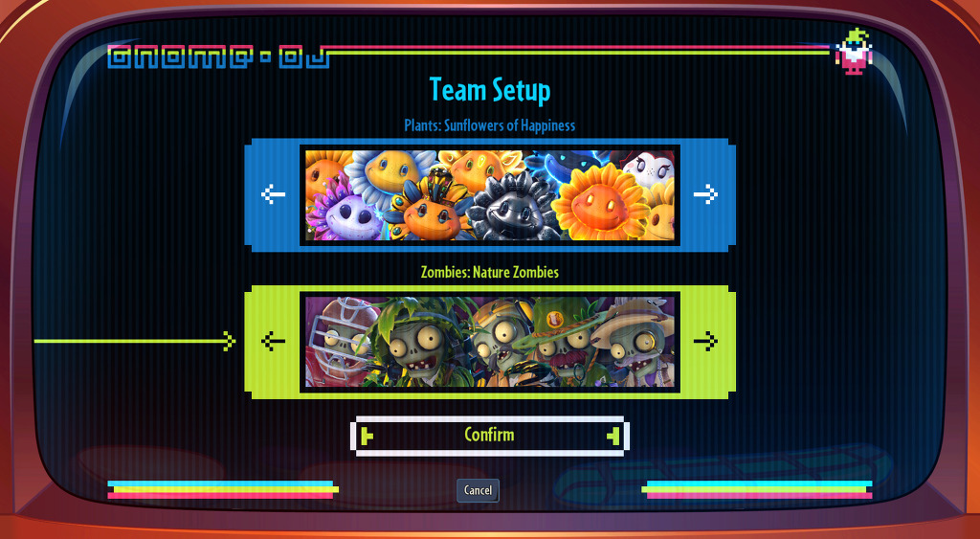This screenshot has width=980, height=539.
Task: Select the Nature Zombies team banner
Action: pos(490,342)
